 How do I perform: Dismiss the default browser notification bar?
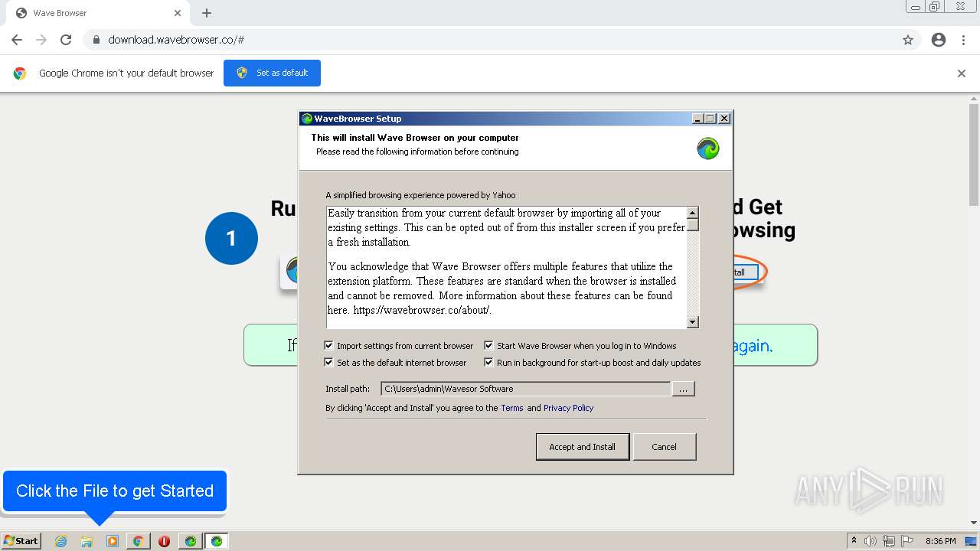coord(962,73)
